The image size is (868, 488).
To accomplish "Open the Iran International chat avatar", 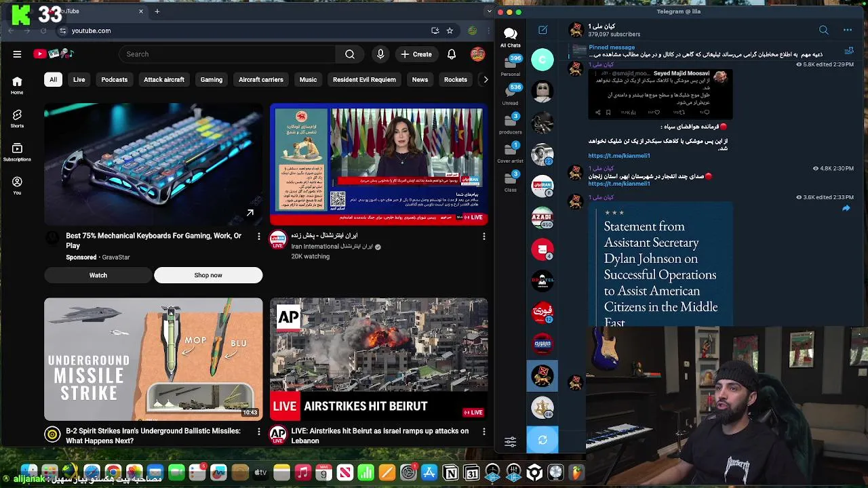I will coord(542,186).
